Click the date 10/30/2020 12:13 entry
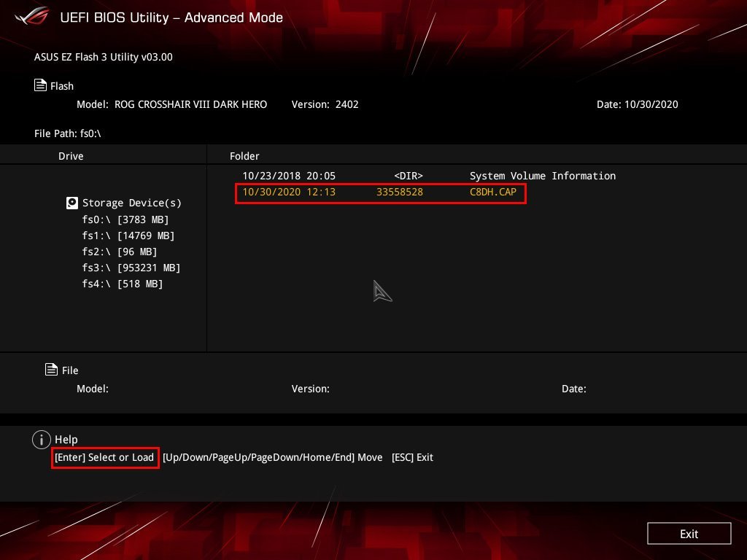 [289, 192]
